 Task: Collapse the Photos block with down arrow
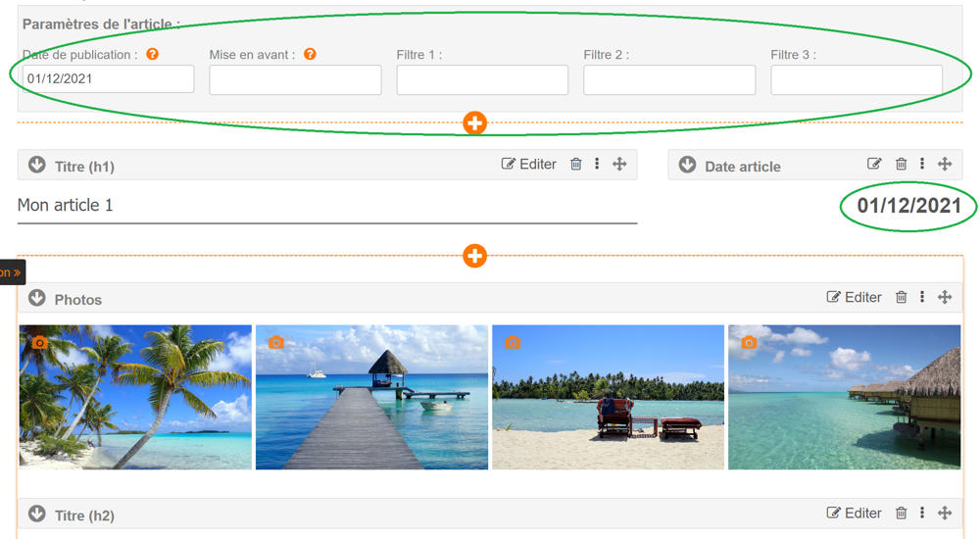(37, 298)
